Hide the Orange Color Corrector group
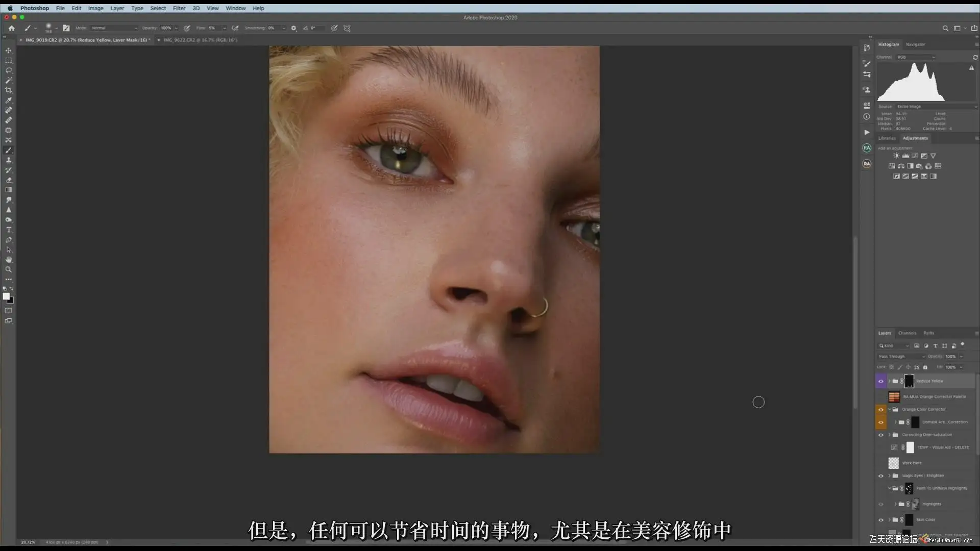 881,409
